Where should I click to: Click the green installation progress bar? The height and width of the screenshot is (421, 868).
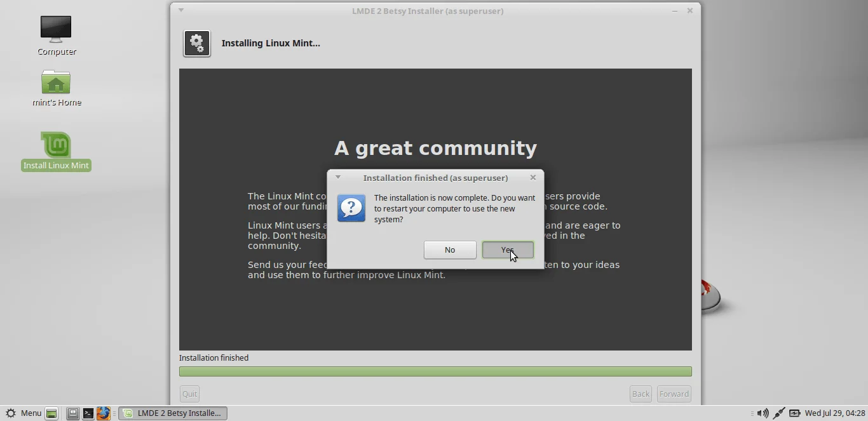[x=435, y=371]
